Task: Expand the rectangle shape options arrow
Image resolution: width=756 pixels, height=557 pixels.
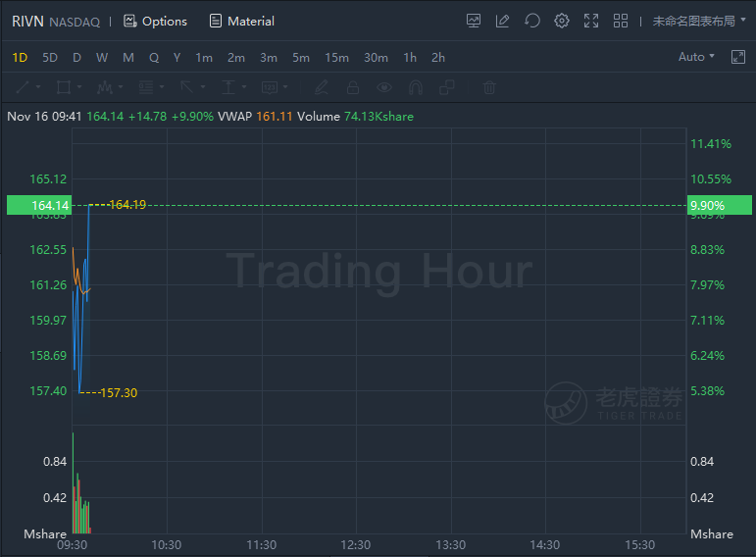Action: [79, 87]
